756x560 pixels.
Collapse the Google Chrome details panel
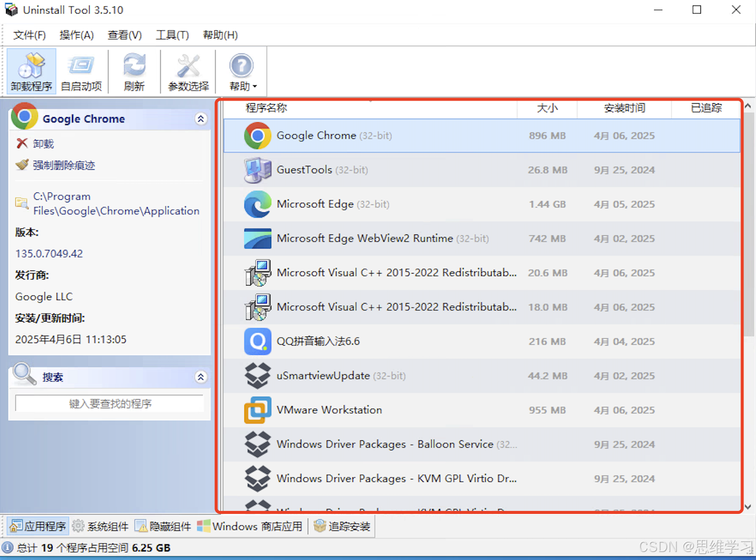(x=201, y=119)
